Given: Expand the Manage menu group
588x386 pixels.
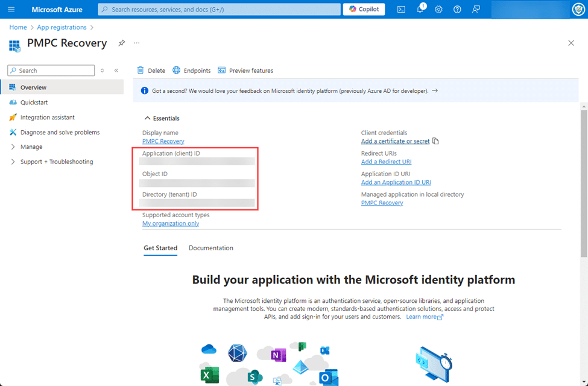Looking at the screenshot, I should click(13, 147).
